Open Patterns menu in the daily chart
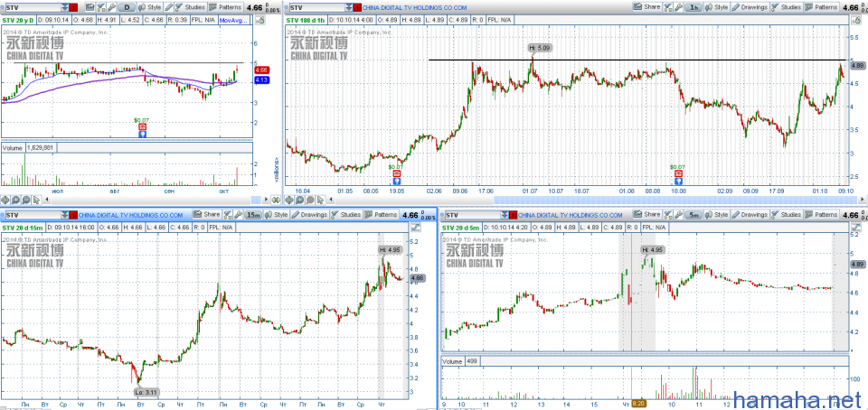This screenshot has height=410, width=868. 225,7
